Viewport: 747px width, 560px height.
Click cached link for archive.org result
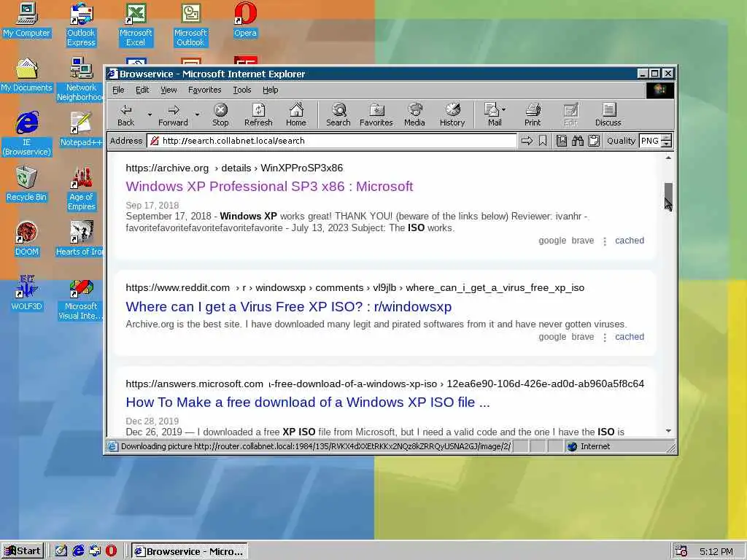(x=630, y=241)
